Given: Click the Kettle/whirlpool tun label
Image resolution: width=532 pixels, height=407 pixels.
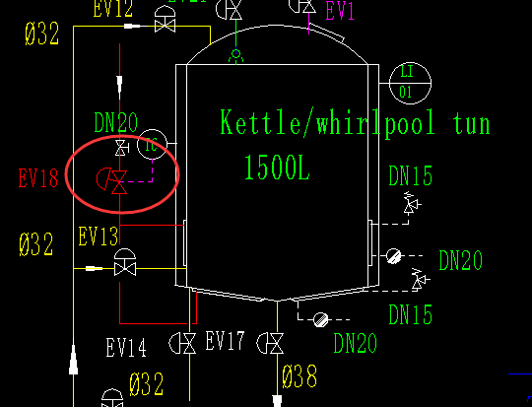Looking at the screenshot, I should pos(355,122).
